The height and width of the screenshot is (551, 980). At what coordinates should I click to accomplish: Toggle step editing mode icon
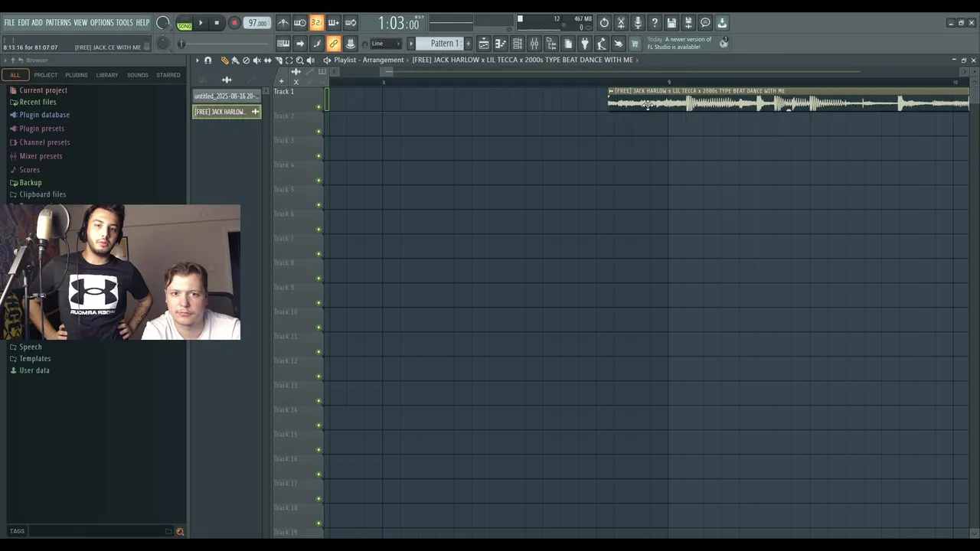[317, 44]
